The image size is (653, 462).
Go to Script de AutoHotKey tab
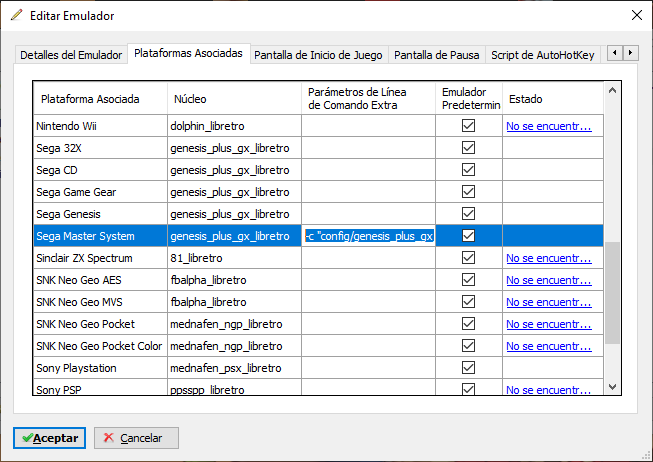tap(543, 55)
